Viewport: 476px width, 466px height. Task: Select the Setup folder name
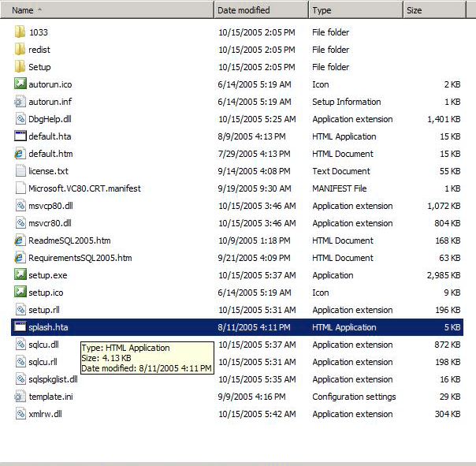[39, 67]
